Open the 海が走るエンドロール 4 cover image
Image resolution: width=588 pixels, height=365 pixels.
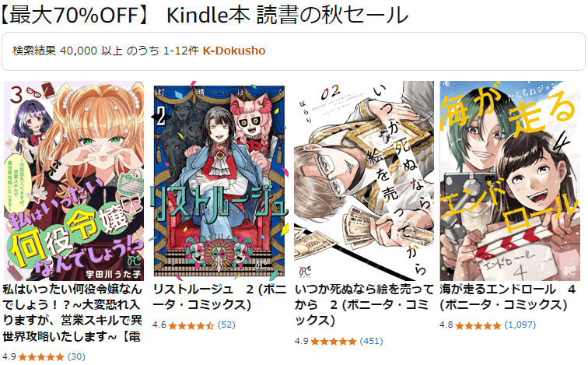[x=509, y=181]
